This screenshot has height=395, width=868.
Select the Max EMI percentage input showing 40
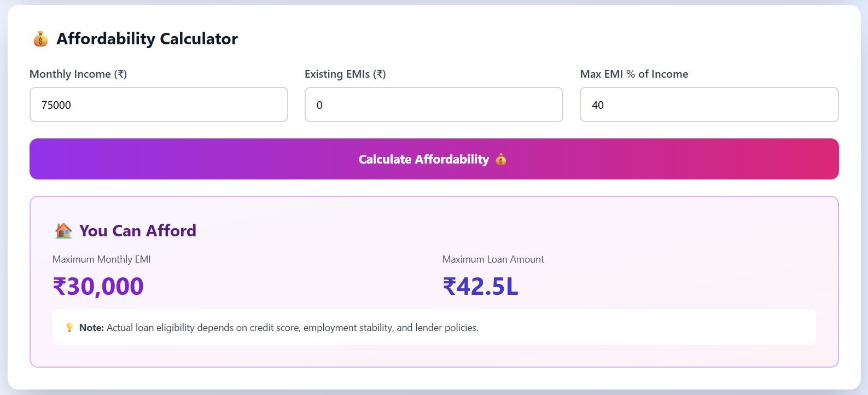coord(709,104)
